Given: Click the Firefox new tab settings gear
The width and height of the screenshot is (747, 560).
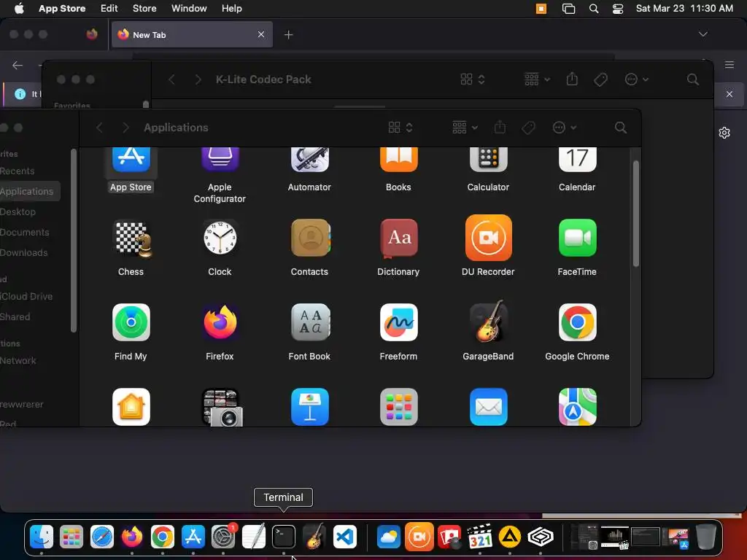Looking at the screenshot, I should [x=724, y=133].
